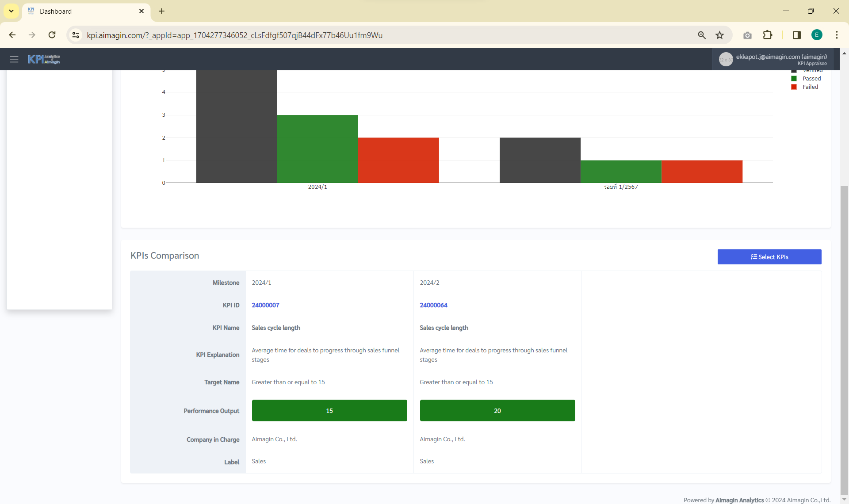Viewport: 849px width, 504px height.
Task: Click the 2024/1 milestone cell
Action: point(261,283)
